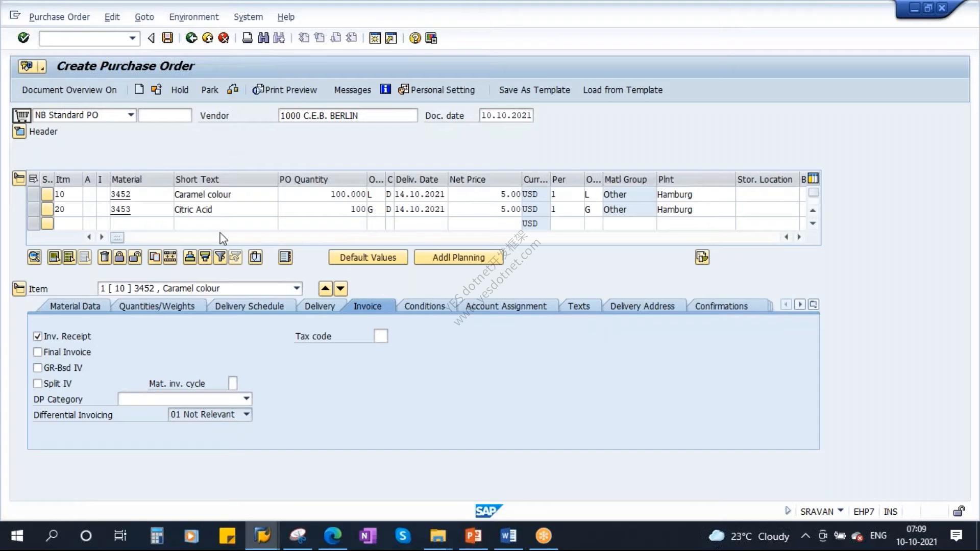This screenshot has width=980, height=551.
Task: Select the row selector for item 20
Action: [34, 209]
